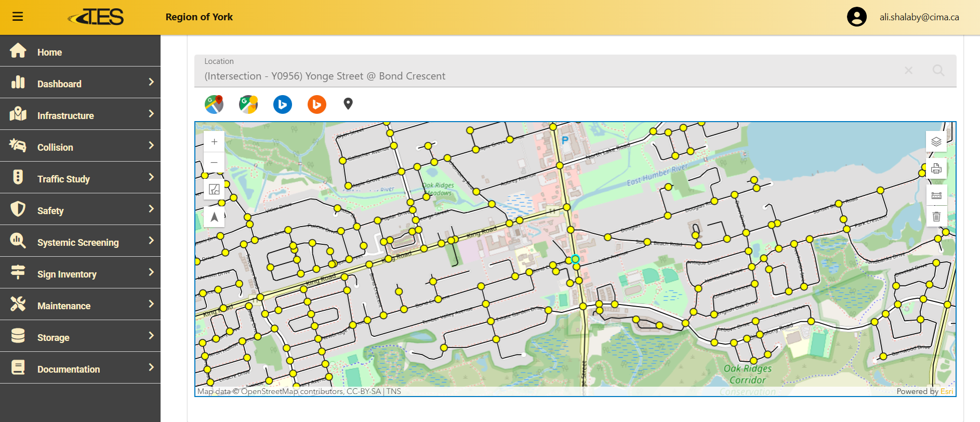Expand the Traffic Study section
Image resolution: width=980 pixels, height=422 pixels.
pos(80,179)
